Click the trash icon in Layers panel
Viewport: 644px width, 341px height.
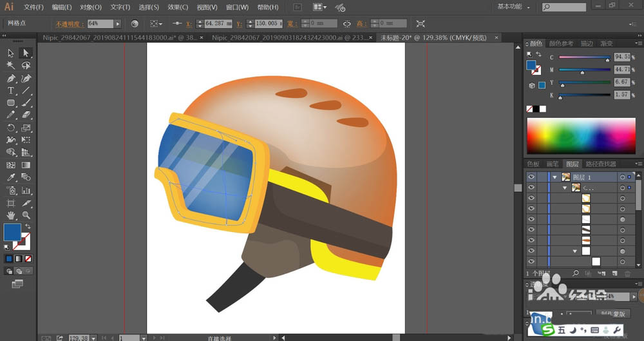627,273
